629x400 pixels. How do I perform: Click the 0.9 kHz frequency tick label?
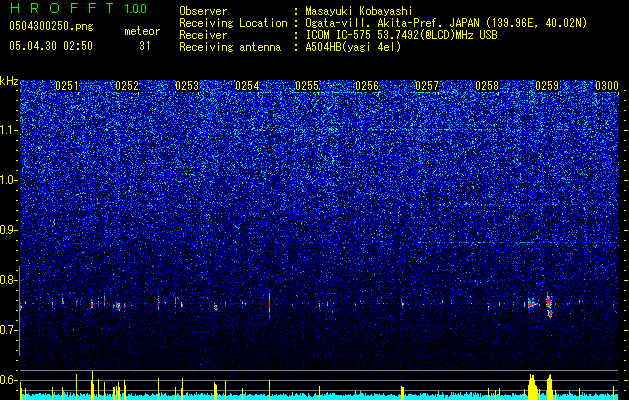pyautogui.click(x=8, y=230)
